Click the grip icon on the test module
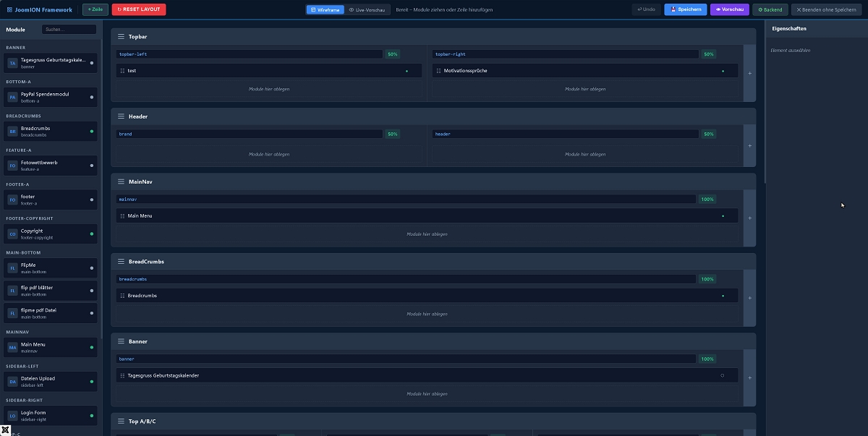The height and width of the screenshot is (436, 868). (x=123, y=71)
